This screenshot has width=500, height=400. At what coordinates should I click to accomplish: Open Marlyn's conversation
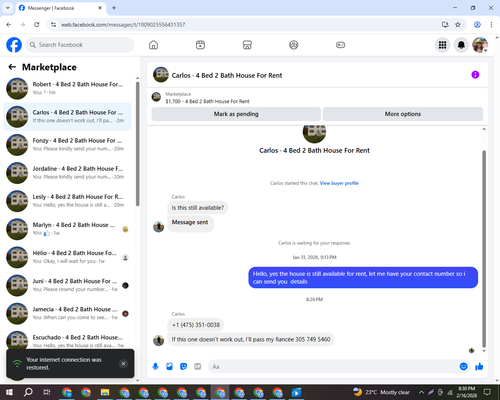click(67, 229)
